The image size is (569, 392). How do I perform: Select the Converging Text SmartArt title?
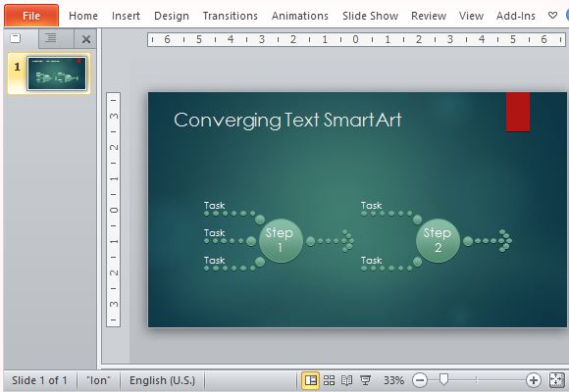[x=287, y=120]
